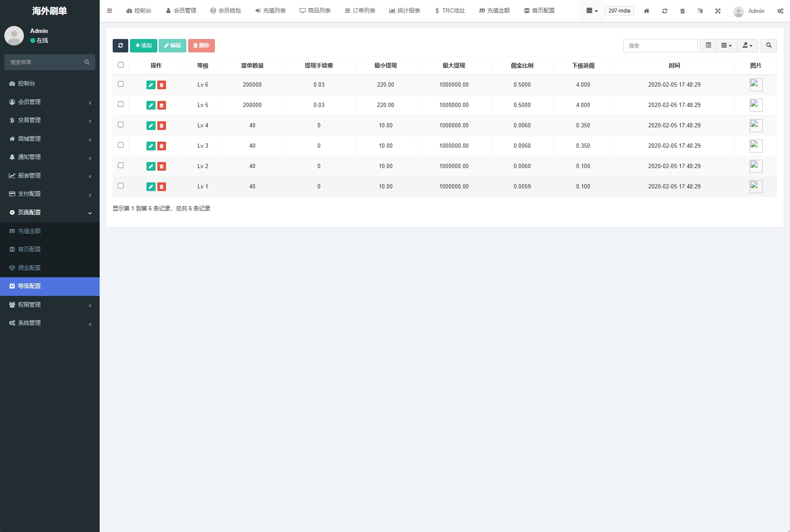The height and width of the screenshot is (532, 790).
Task: Tick the checkbox for the Lv 1 row
Action: 120,186
